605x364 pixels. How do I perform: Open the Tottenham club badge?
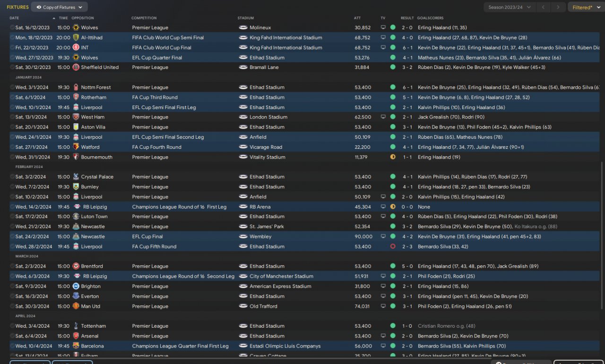pyautogui.click(x=76, y=326)
